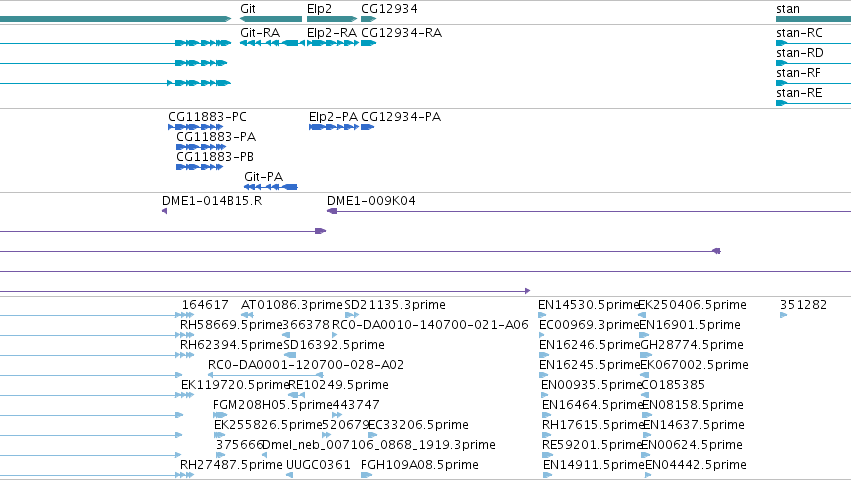Click the RH17615.5prime EST label

coord(593,426)
